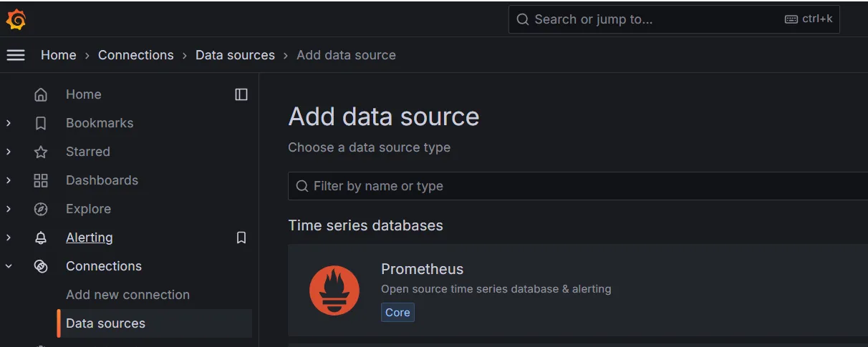Undock the sidebar menu panel icon
The height and width of the screenshot is (347, 868).
click(241, 94)
